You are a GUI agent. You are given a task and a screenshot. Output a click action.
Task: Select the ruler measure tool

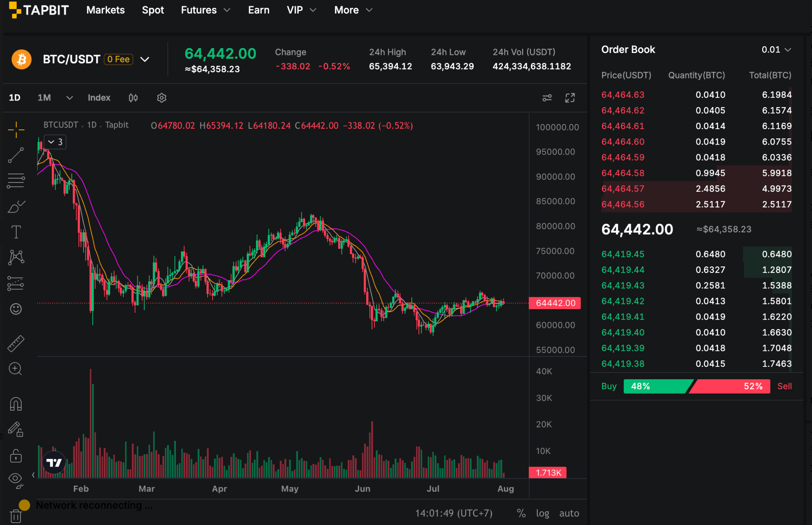(16, 343)
